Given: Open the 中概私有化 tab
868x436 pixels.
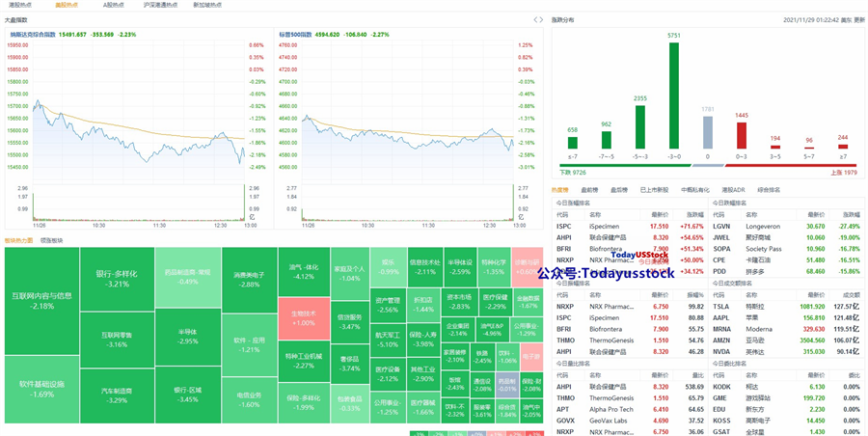Looking at the screenshot, I should click(x=694, y=189).
